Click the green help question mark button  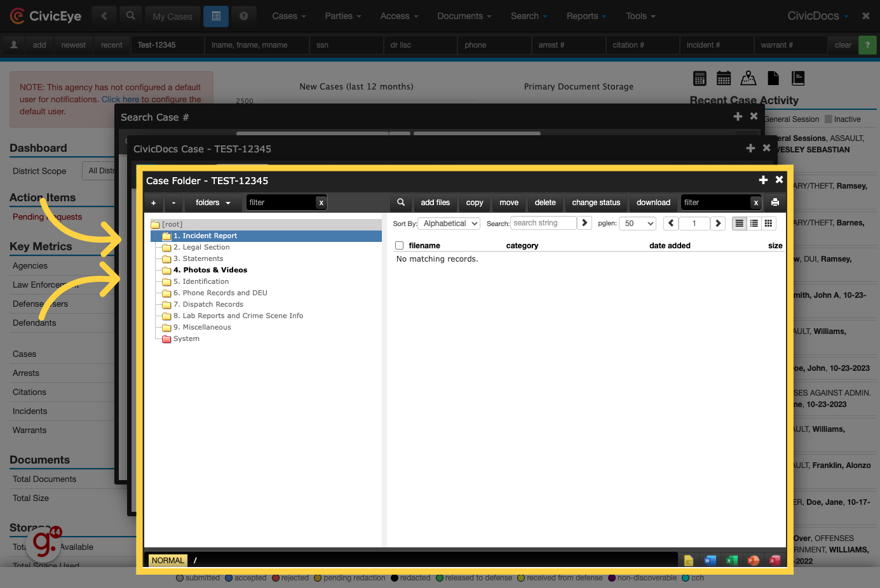coord(867,45)
